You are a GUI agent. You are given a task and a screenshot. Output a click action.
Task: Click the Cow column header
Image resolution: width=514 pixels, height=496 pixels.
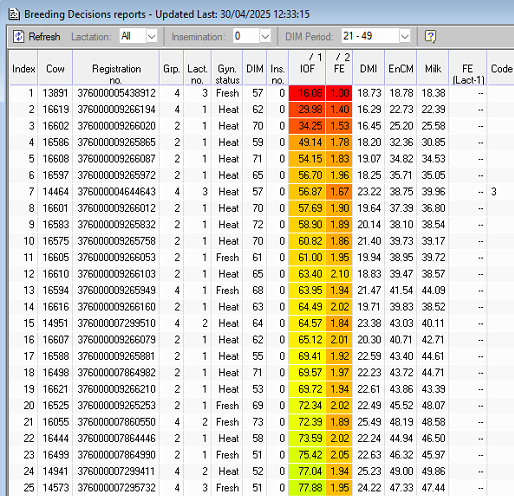[55, 68]
